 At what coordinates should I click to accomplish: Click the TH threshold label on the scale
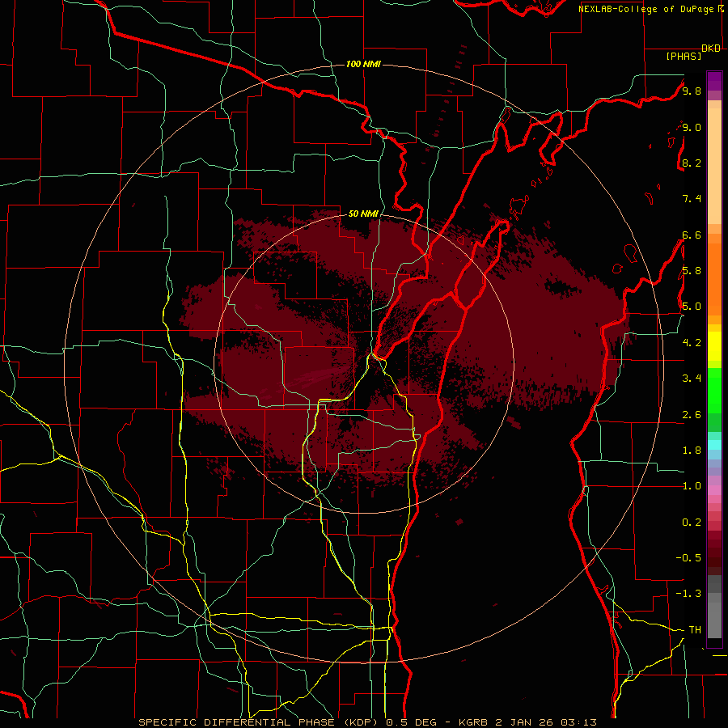click(x=695, y=630)
